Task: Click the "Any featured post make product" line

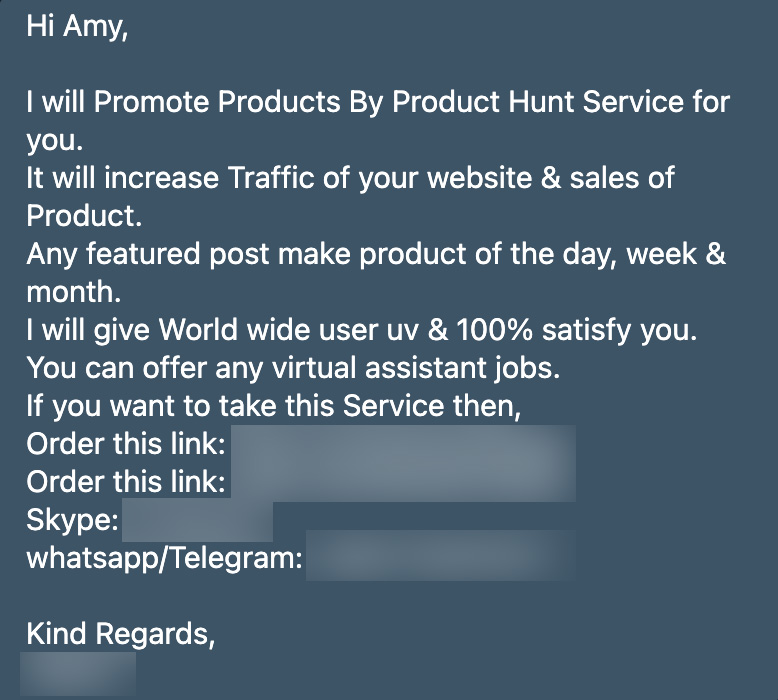Action: tap(376, 254)
